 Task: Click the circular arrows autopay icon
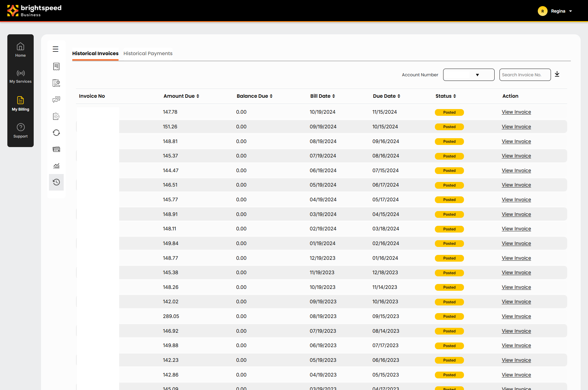[56, 133]
